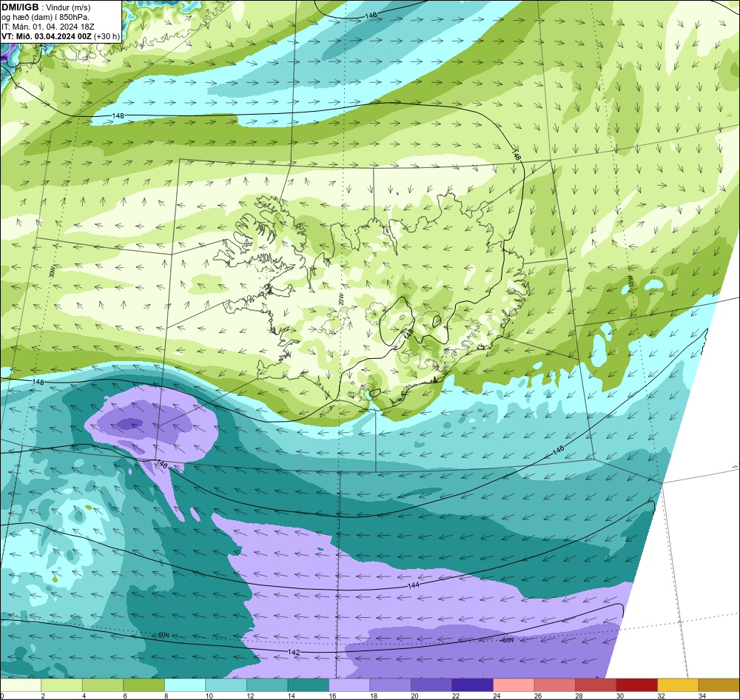The height and width of the screenshot is (700, 740).
Task: Select the dark red 30–32 m/s legend swatch
Action: [636, 685]
